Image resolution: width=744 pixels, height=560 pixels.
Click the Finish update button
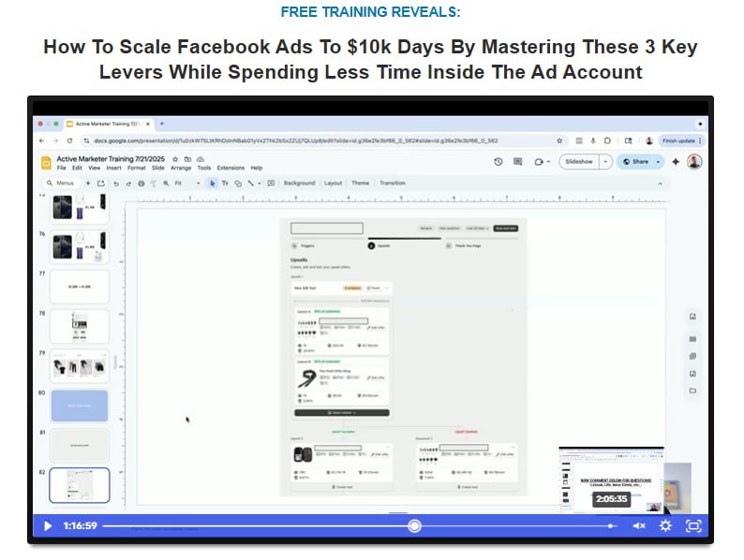tap(681, 140)
